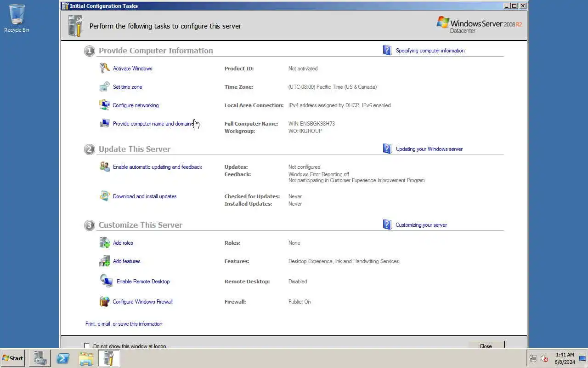Launch Windows PowerShell from the taskbar
The image size is (588, 368).
click(63, 358)
